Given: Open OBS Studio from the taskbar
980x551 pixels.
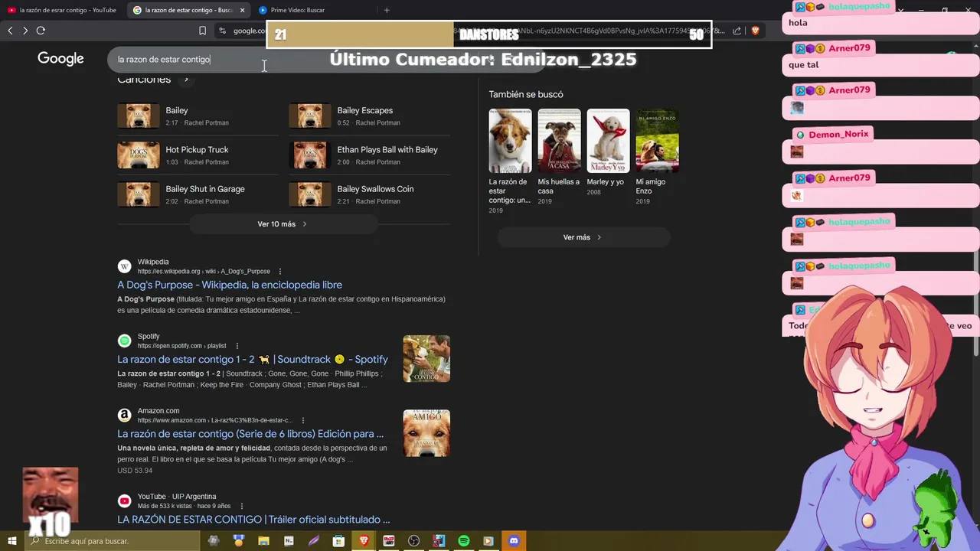Looking at the screenshot, I should coord(413,541).
